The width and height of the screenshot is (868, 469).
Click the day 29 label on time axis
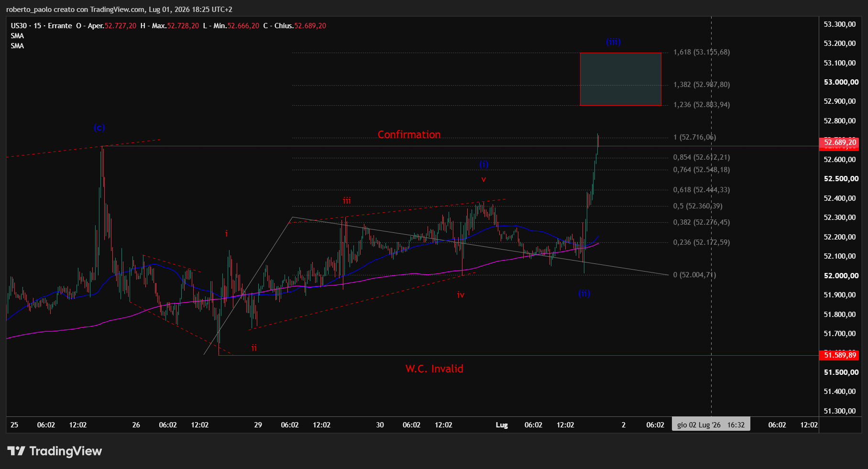pyautogui.click(x=258, y=425)
